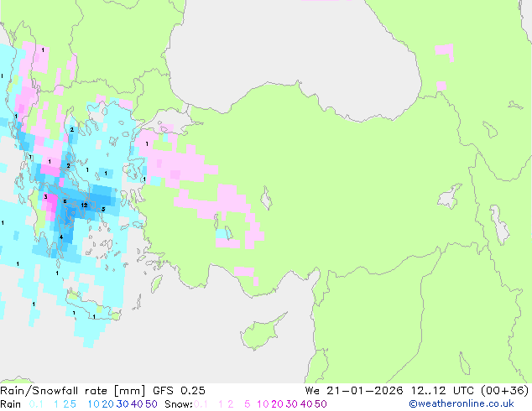Click the "Rain/Snowfall rate [mm]" title text
532x411 pixels.
73,391
